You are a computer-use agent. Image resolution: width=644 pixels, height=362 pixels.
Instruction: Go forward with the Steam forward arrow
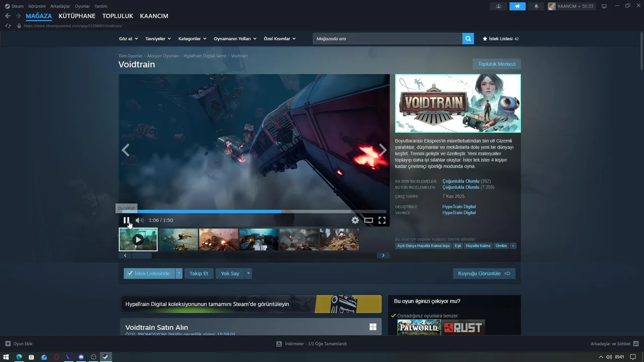[18, 16]
